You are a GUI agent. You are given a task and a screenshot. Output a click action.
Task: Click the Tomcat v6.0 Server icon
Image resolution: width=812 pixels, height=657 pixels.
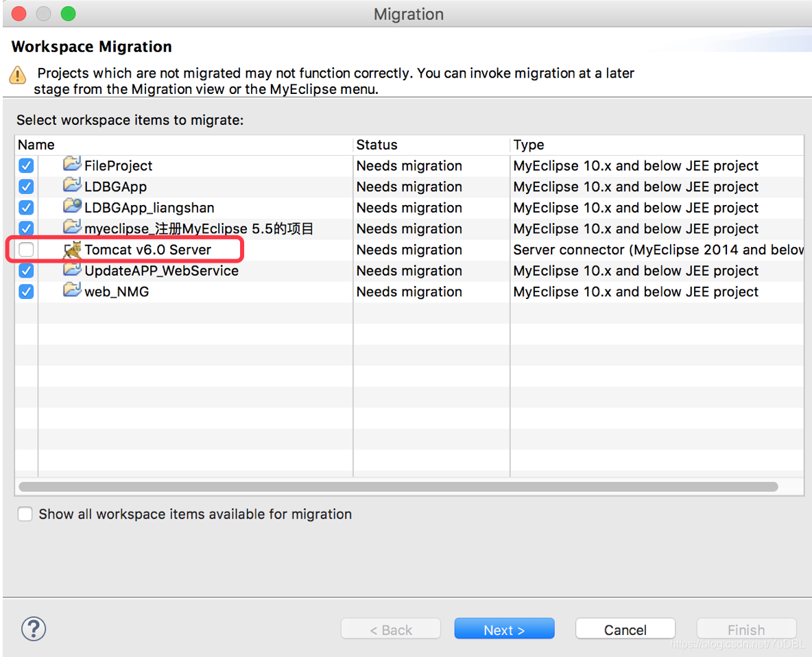click(72, 250)
